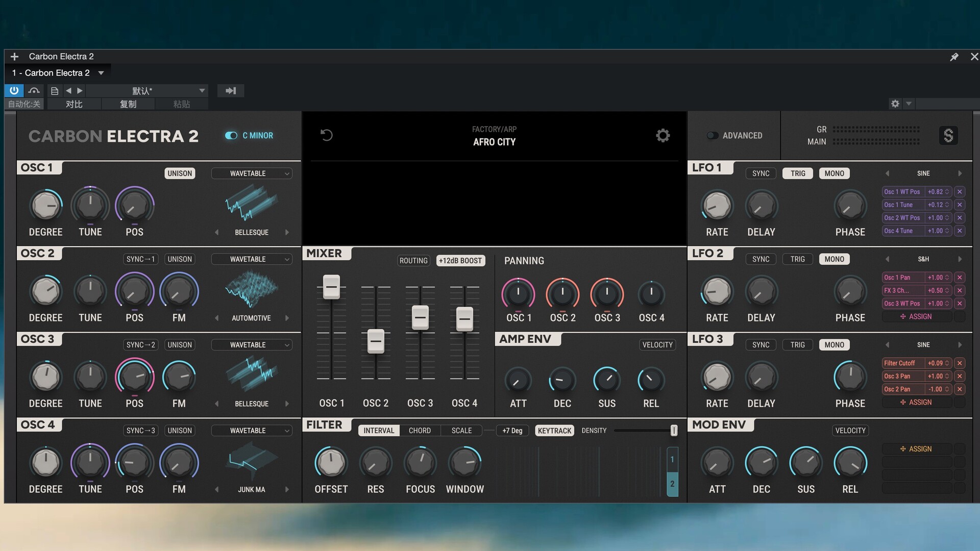980x551 pixels.
Task: Open mixer Routing options
Action: pyautogui.click(x=413, y=261)
